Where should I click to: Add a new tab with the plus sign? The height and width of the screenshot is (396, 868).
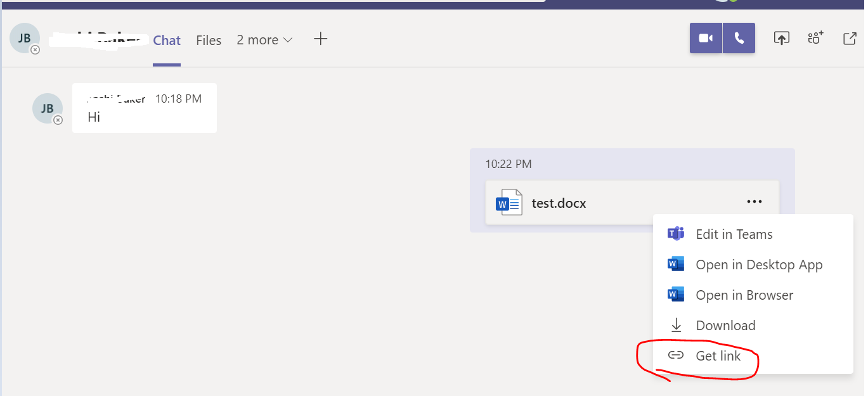pos(320,39)
